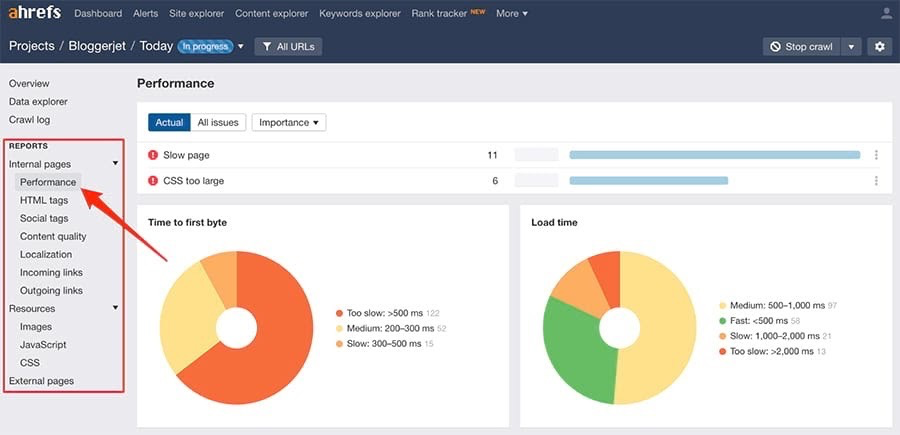Open the user account icon

(x=886, y=14)
